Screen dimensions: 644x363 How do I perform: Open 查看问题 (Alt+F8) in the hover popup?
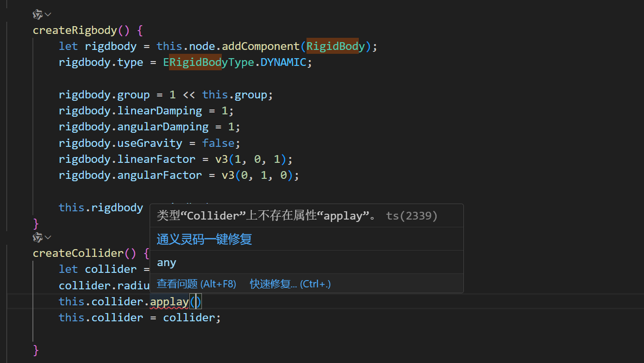click(196, 284)
